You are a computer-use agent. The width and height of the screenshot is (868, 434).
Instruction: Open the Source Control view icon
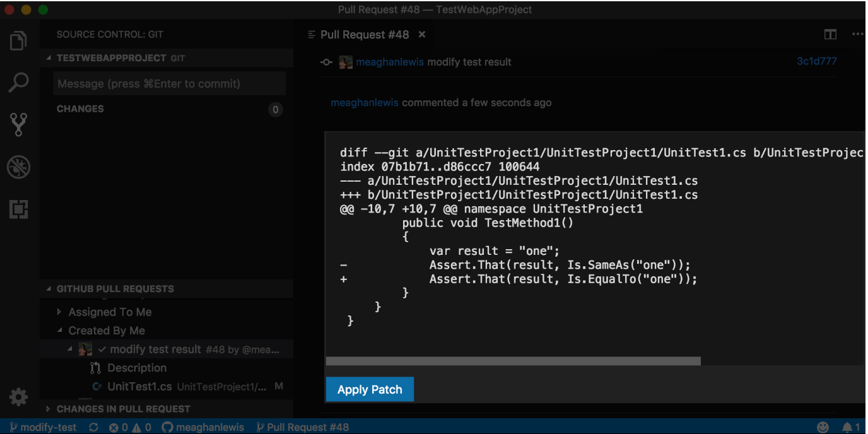tap(17, 124)
